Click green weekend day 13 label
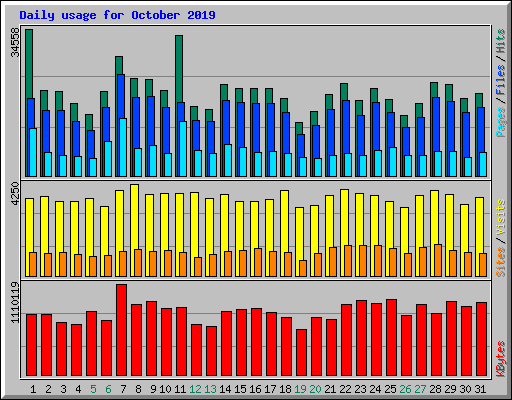Viewport: 512px width, 400px height. (x=210, y=389)
